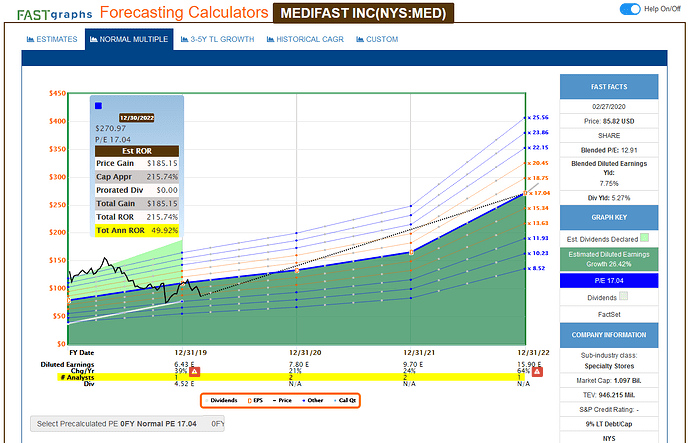689x443 pixels.
Task: Click the 9% LT Debt/Cap entry
Action: tap(609, 424)
